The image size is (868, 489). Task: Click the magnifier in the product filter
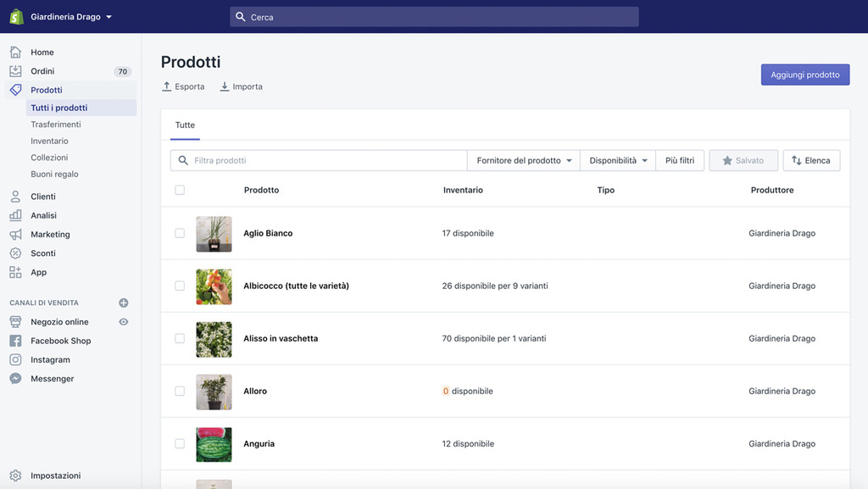(183, 160)
